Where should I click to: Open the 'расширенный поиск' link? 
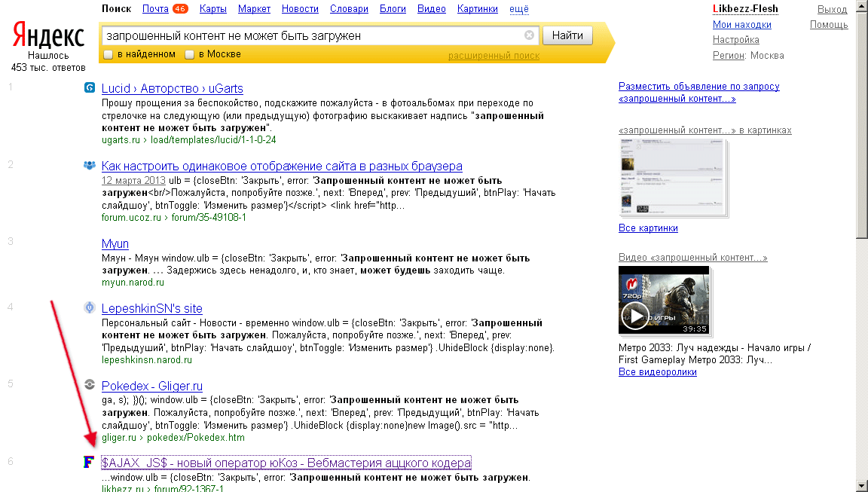[494, 55]
